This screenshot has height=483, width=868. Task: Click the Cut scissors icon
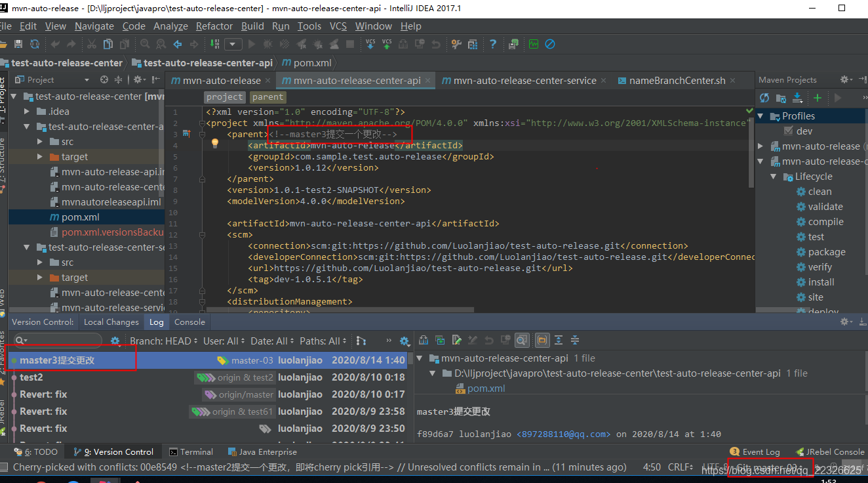tap(91, 44)
